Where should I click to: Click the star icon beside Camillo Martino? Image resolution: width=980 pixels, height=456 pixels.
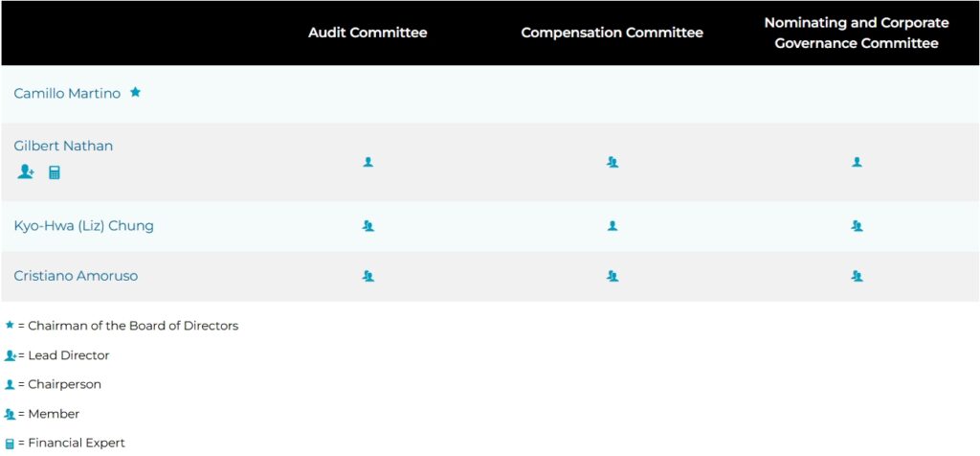(x=135, y=93)
